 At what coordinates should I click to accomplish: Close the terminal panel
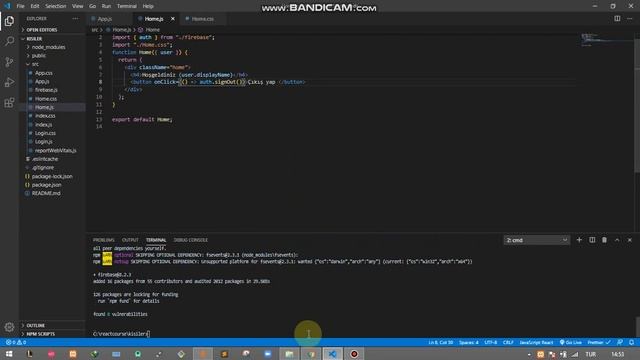[x=630, y=240]
